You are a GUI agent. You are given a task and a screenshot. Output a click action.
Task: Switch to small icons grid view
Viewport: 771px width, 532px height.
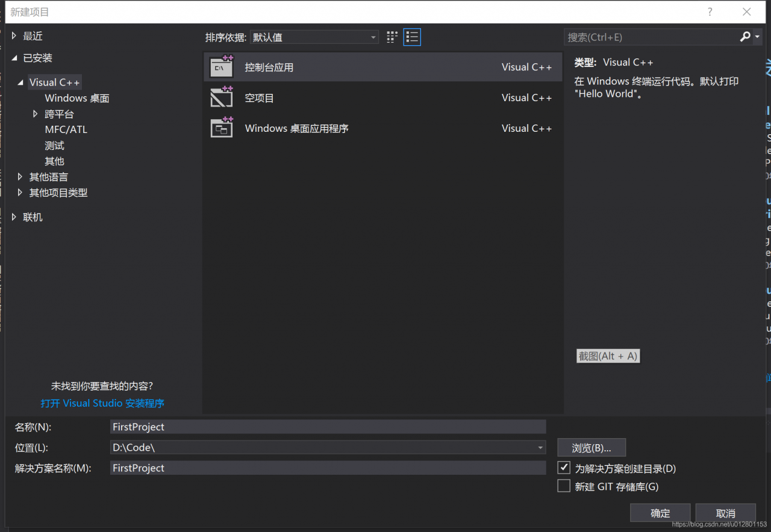(x=392, y=37)
